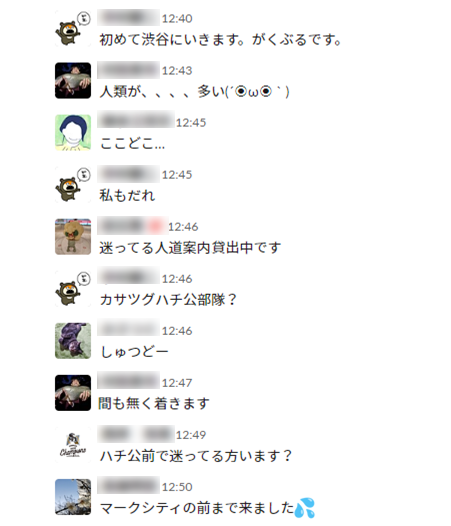Click the 12:40 timestamp link
Viewport: 451px width, 526px height.
pos(177,18)
